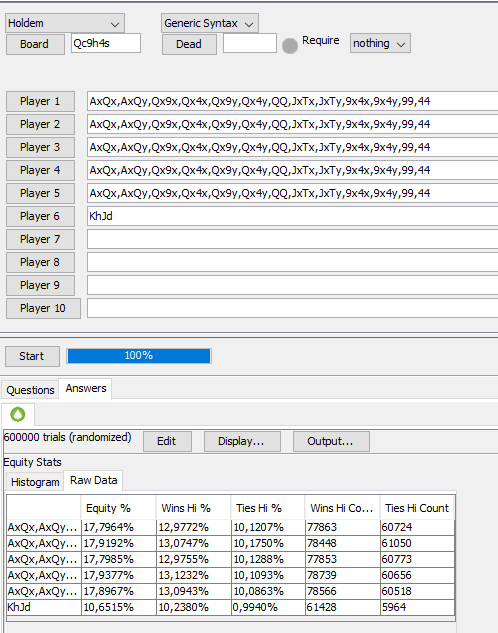Click the 600000 trials (randomized) text
Image resolution: width=498 pixels, height=633 pixels.
click(x=67, y=437)
